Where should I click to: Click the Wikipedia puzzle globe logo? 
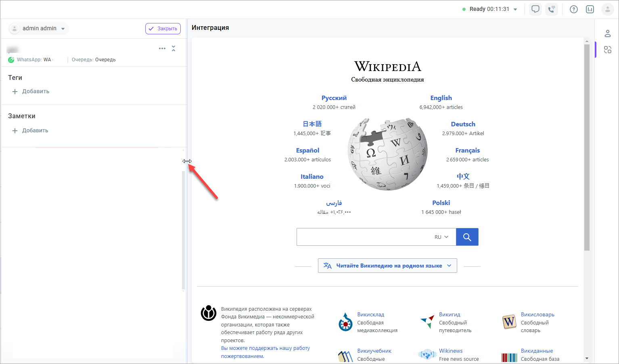(x=387, y=154)
